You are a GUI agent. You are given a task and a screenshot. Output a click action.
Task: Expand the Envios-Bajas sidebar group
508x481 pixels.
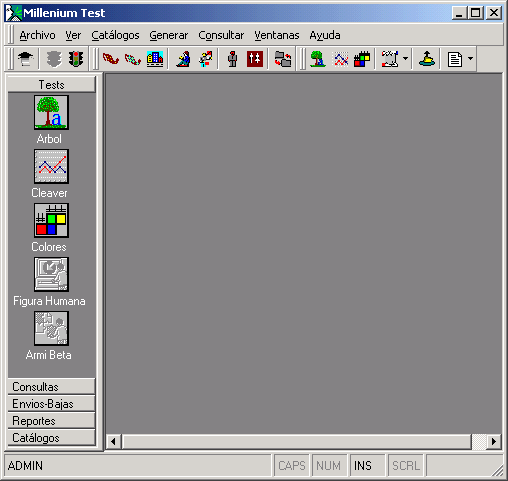[51, 404]
